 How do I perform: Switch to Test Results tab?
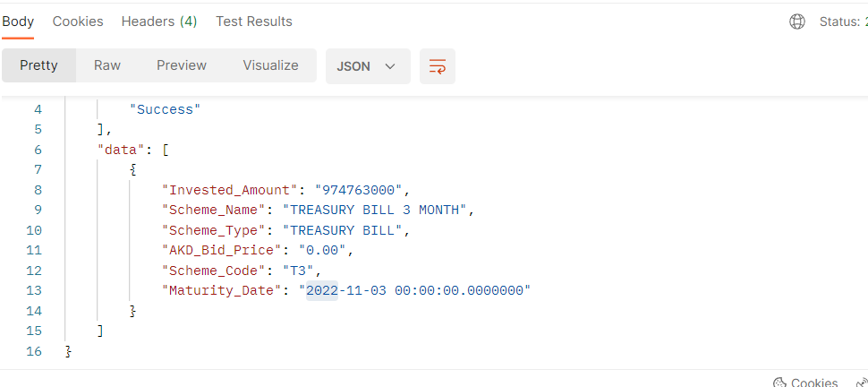pos(253,21)
